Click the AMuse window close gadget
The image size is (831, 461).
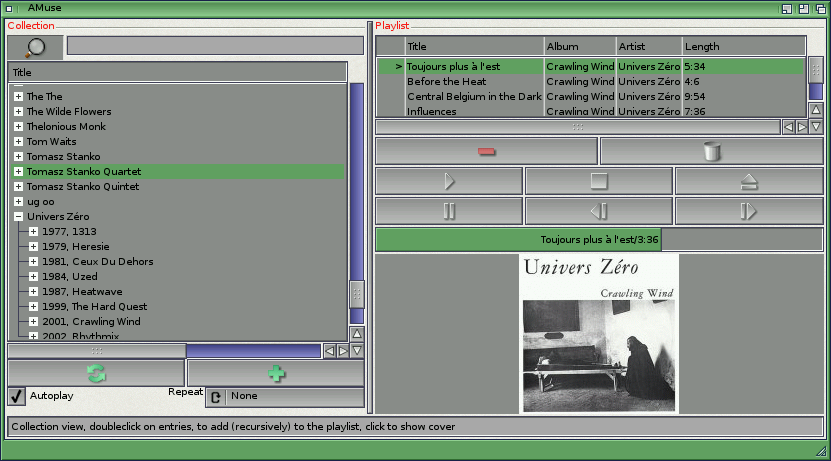tap(9, 8)
